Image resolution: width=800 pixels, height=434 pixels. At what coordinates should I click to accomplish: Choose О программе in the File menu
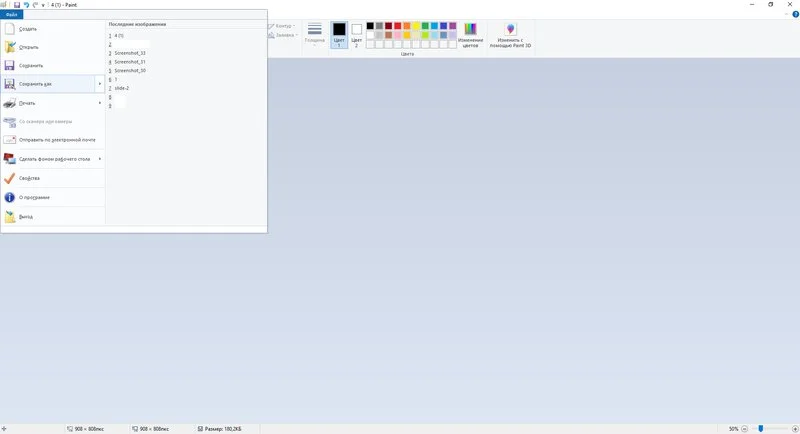coord(53,197)
